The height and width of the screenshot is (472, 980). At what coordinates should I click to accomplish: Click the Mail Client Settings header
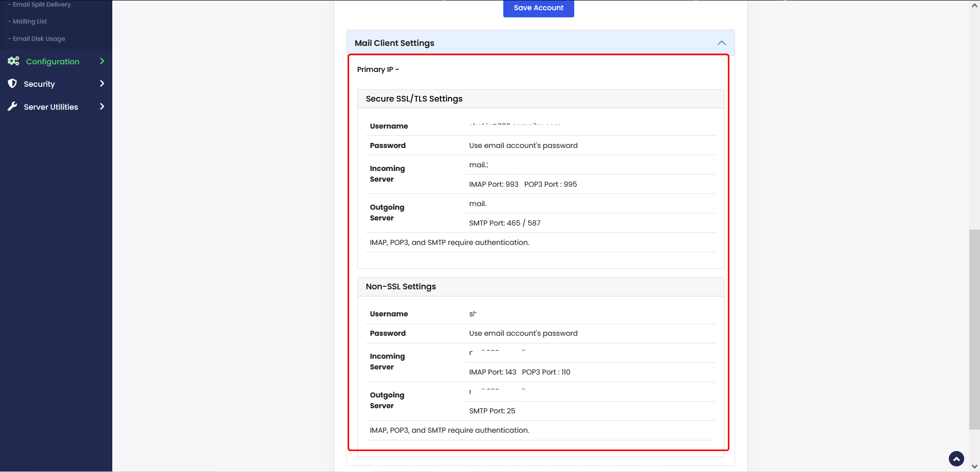click(x=541, y=43)
